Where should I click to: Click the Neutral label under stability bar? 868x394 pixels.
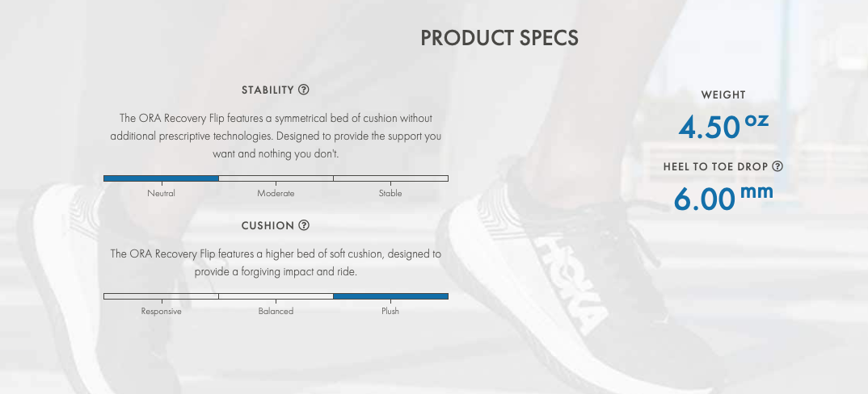point(161,193)
